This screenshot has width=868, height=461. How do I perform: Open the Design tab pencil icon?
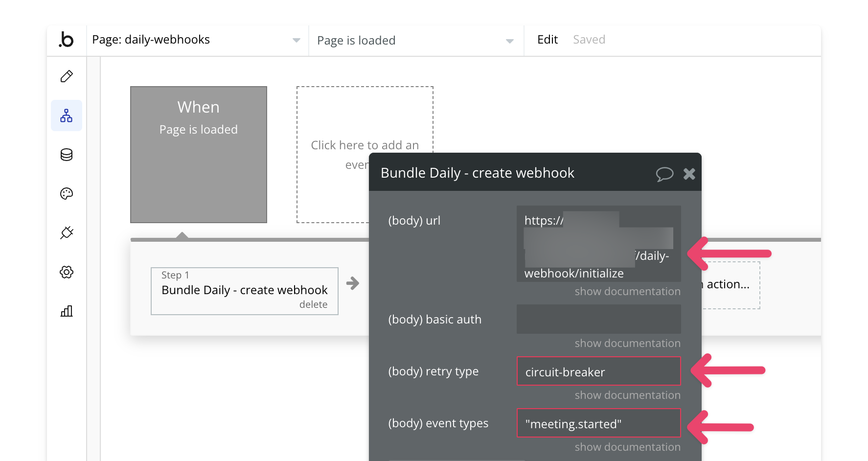(67, 76)
